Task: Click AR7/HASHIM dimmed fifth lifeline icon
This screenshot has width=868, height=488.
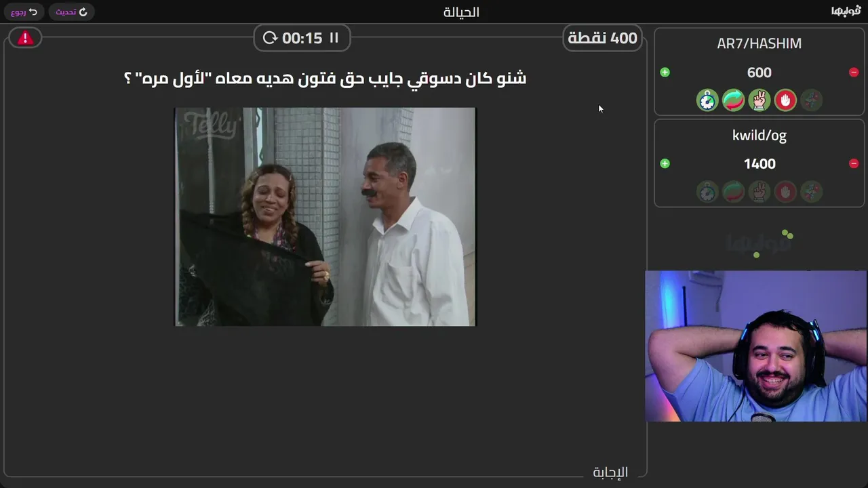Action: (811, 100)
